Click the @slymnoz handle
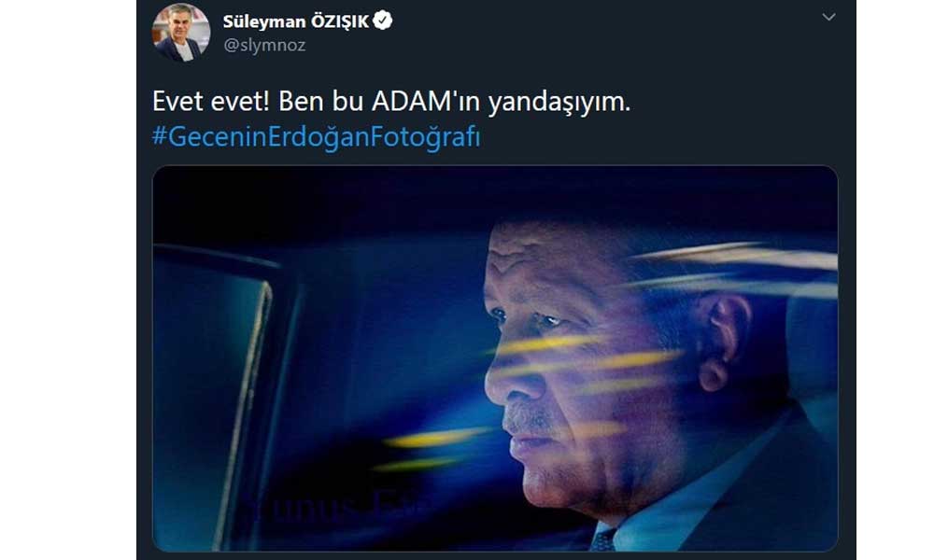 (264, 45)
